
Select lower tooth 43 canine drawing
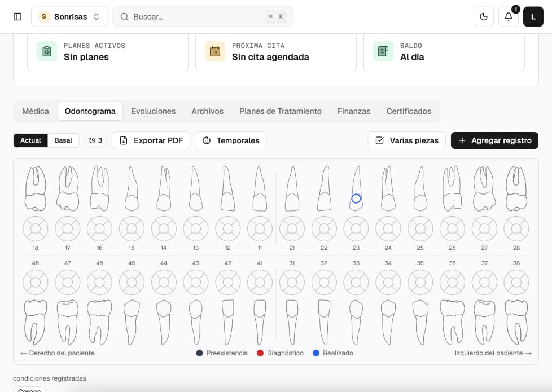(x=196, y=322)
